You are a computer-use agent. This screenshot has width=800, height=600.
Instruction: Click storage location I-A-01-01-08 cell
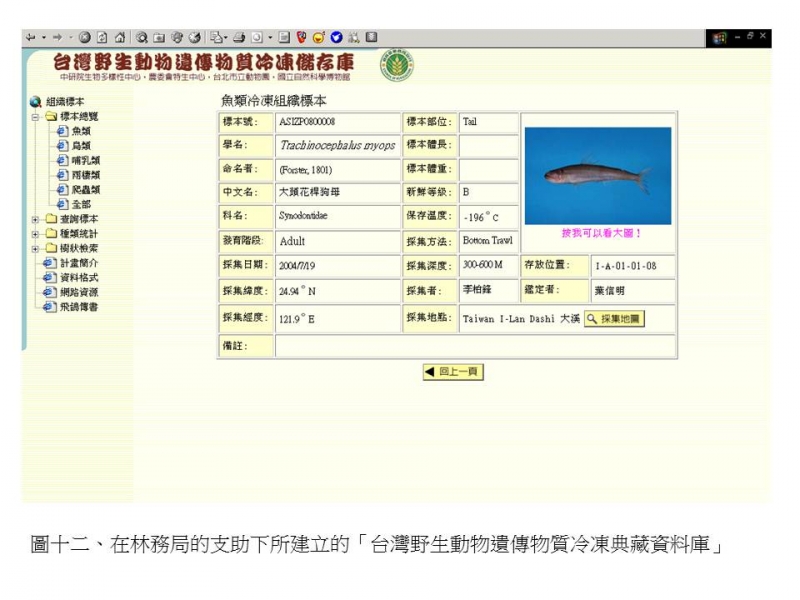(633, 266)
